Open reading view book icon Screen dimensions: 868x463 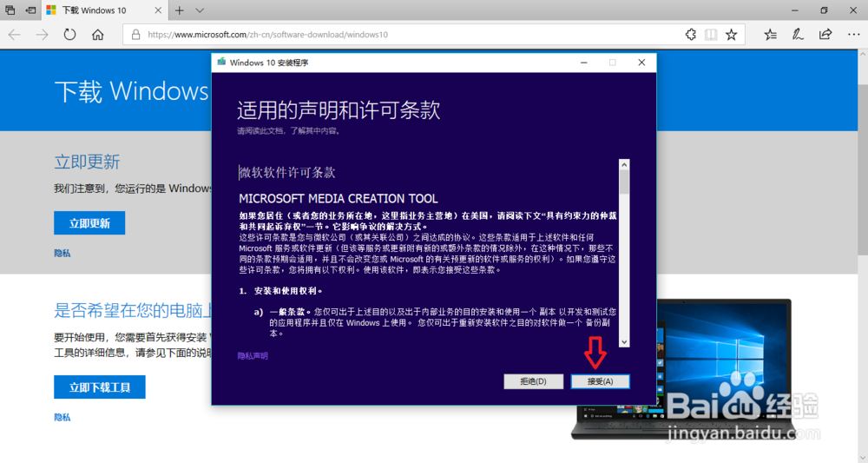click(711, 35)
